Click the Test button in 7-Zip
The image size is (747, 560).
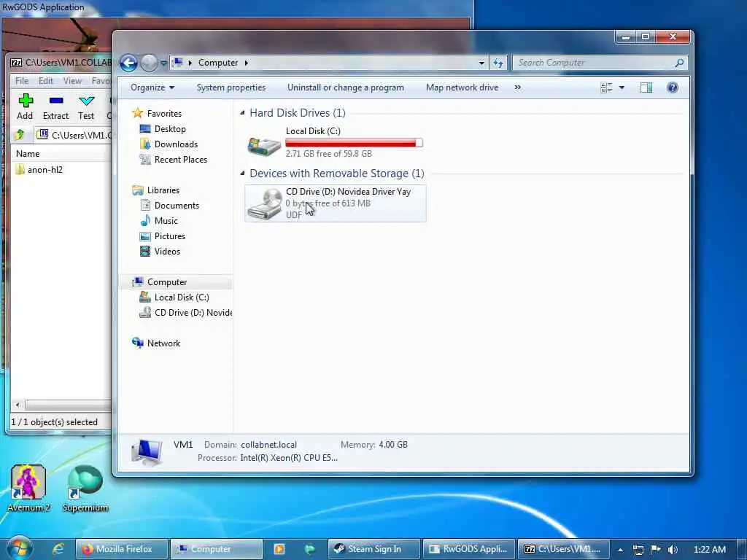tap(86, 106)
